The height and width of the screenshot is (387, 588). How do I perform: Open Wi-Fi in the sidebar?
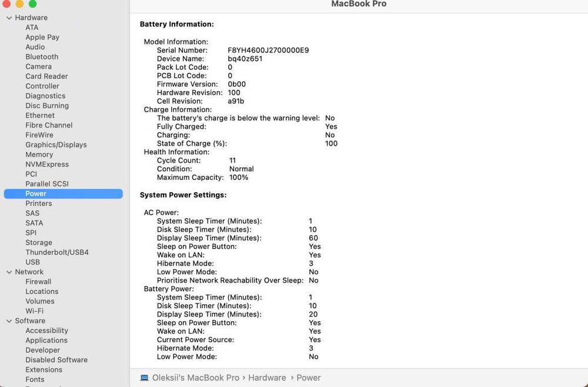[x=35, y=311]
